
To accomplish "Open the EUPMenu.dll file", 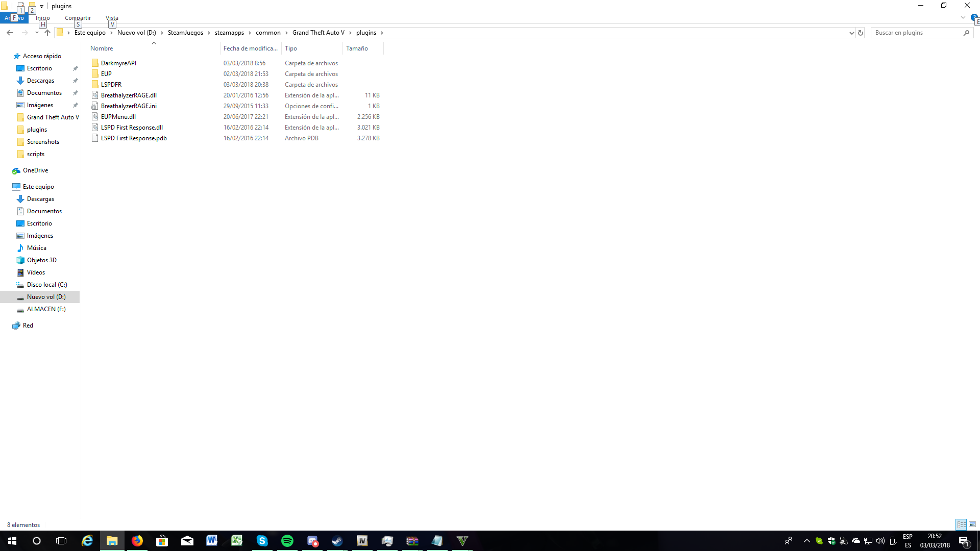I will 118,117.
